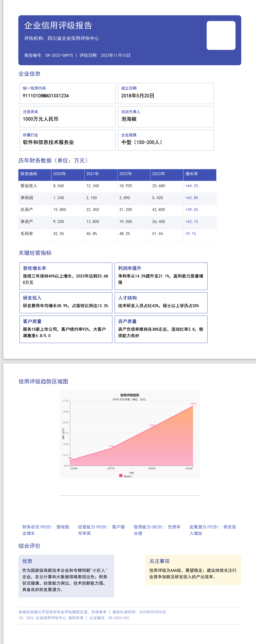Click the 企业信息 section heading
This screenshot has width=256, height=644.
(29, 74)
